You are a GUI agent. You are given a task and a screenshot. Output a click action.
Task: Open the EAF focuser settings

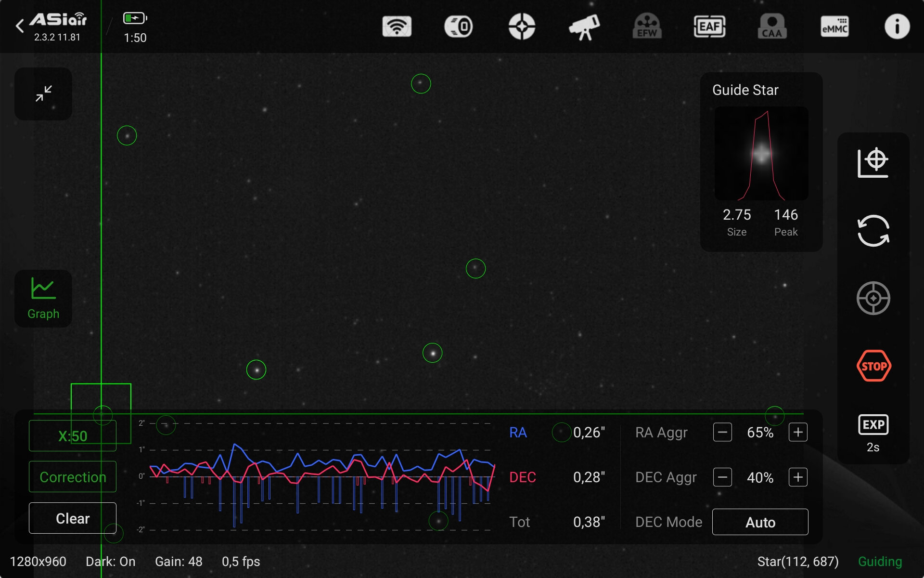coord(709,26)
